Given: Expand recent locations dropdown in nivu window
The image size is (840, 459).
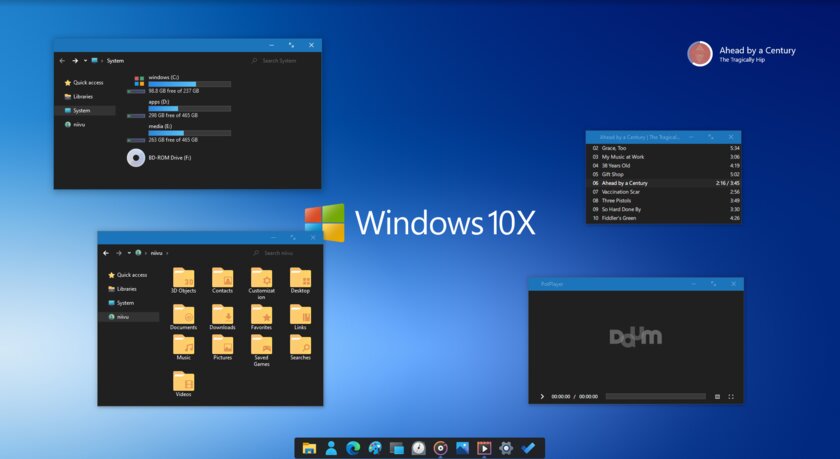Looking at the screenshot, I should point(129,253).
